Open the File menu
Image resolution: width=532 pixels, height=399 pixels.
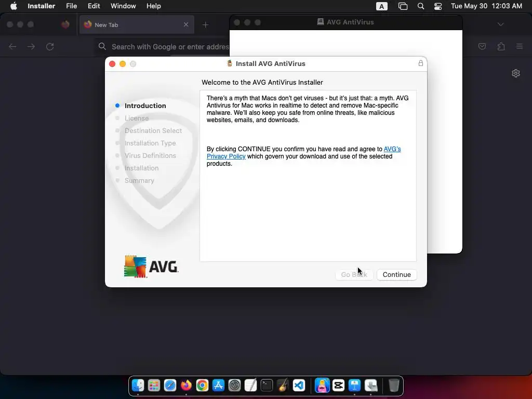[x=71, y=6]
